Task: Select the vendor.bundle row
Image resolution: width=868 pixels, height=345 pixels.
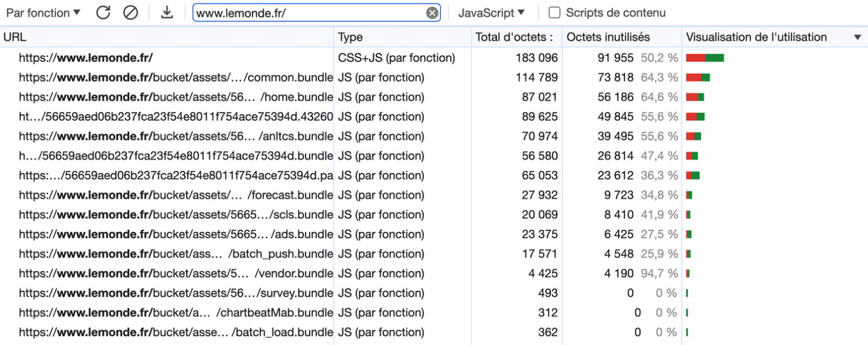Action: pos(434,273)
